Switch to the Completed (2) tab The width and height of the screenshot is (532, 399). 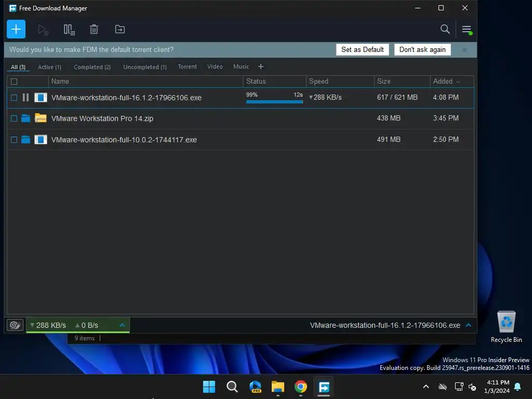(x=92, y=67)
